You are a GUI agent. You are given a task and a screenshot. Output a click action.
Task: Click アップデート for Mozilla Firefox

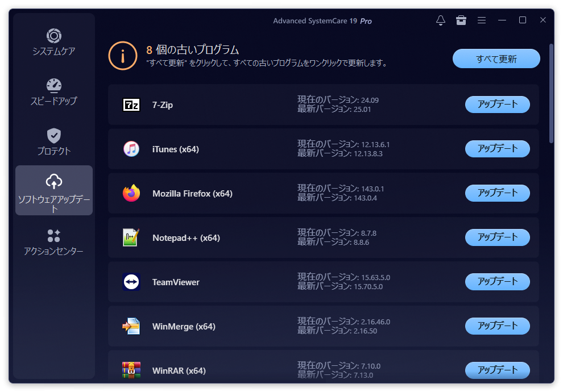(x=498, y=193)
